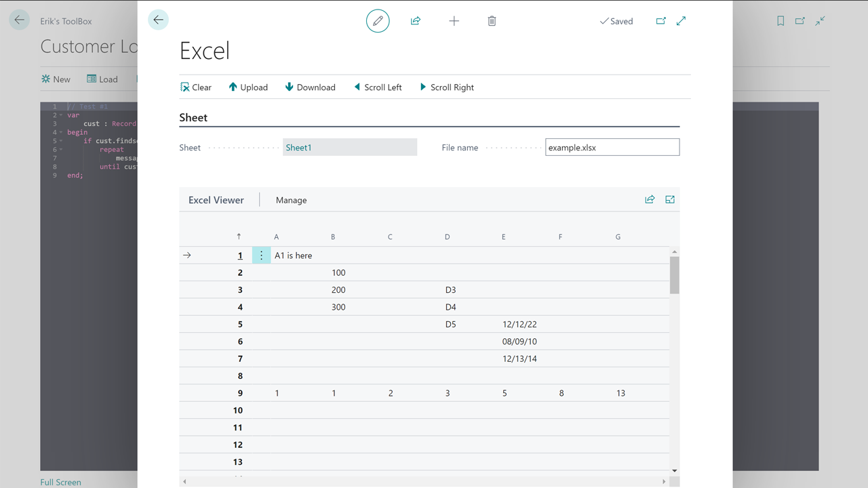This screenshot has width=868, height=488.
Task: Click the share icon in header
Action: click(x=416, y=21)
